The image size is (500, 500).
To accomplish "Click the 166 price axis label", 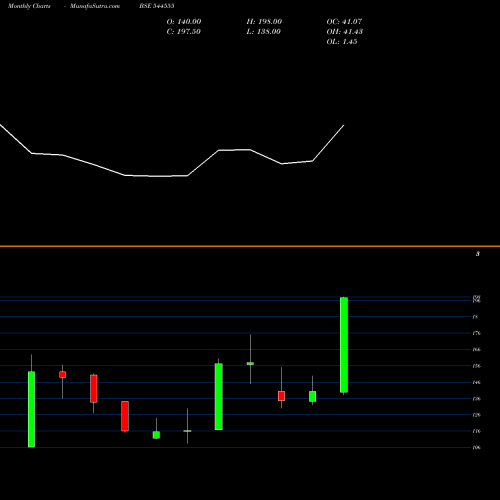I will (x=477, y=350).
